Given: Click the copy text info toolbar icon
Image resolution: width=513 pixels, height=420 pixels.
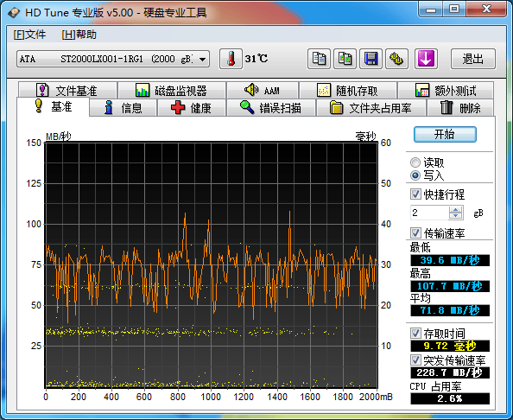Looking at the screenshot, I should tap(319, 59).
